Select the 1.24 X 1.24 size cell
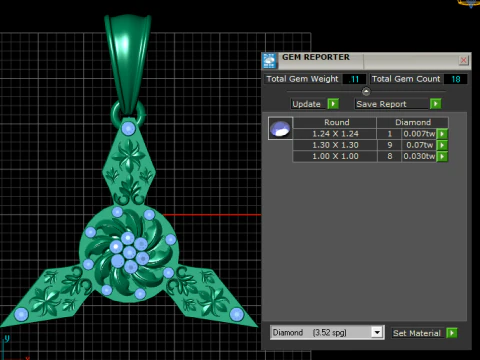This screenshot has height=360, width=480. click(335, 134)
